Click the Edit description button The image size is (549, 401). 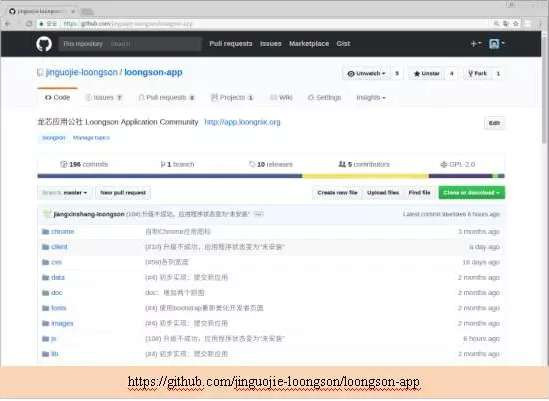pyautogui.click(x=494, y=123)
